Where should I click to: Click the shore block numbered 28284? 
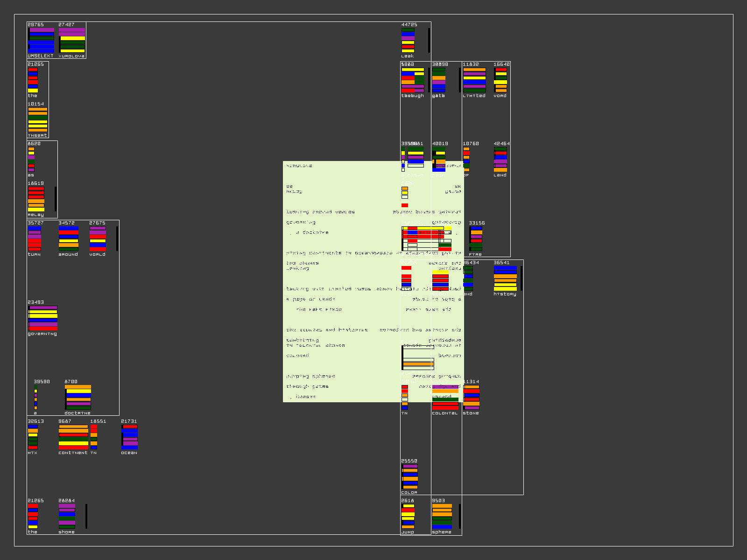[x=67, y=516]
